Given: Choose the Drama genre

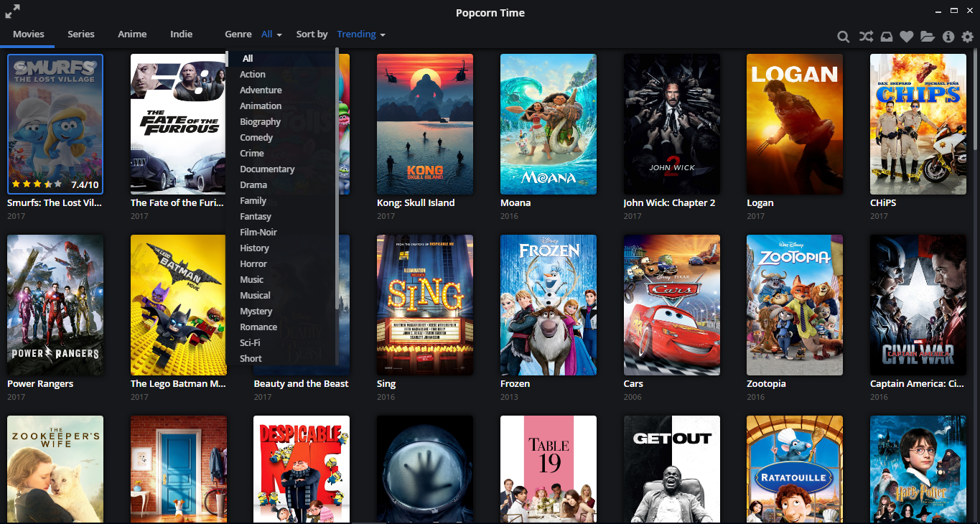Looking at the screenshot, I should pos(281,185).
